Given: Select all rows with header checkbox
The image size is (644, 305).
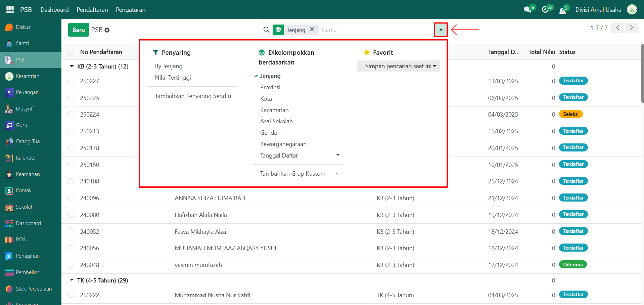Looking at the screenshot, I should 71,52.
